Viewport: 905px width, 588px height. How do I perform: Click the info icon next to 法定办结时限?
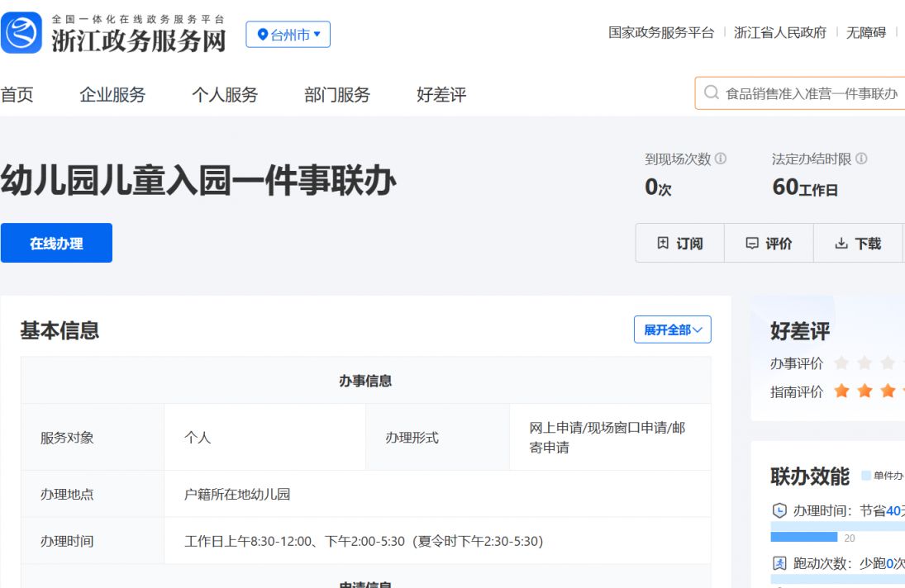coord(861,159)
